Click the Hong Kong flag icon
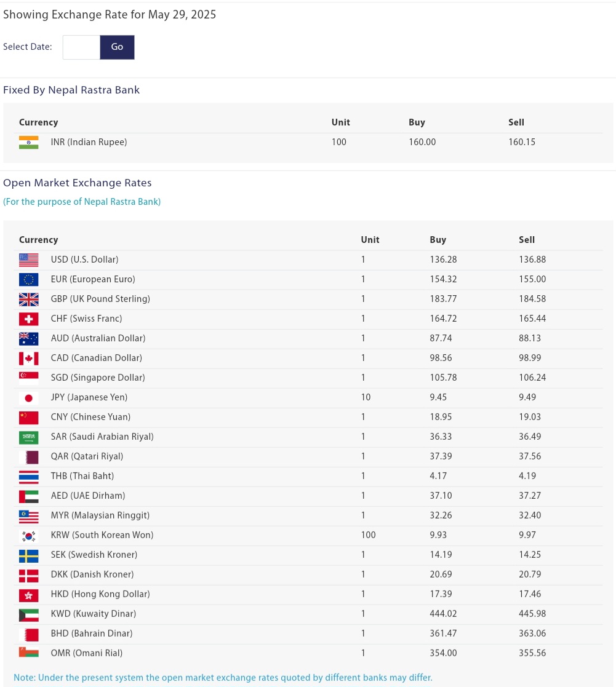Image resolution: width=616 pixels, height=687 pixels. pyautogui.click(x=29, y=594)
